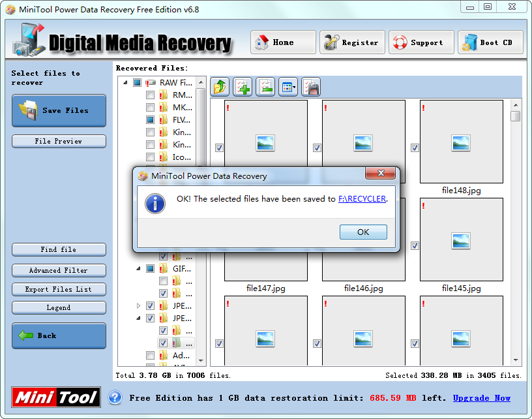
Task: Toggle the GIF... folder checkbox
Action: coord(151,269)
